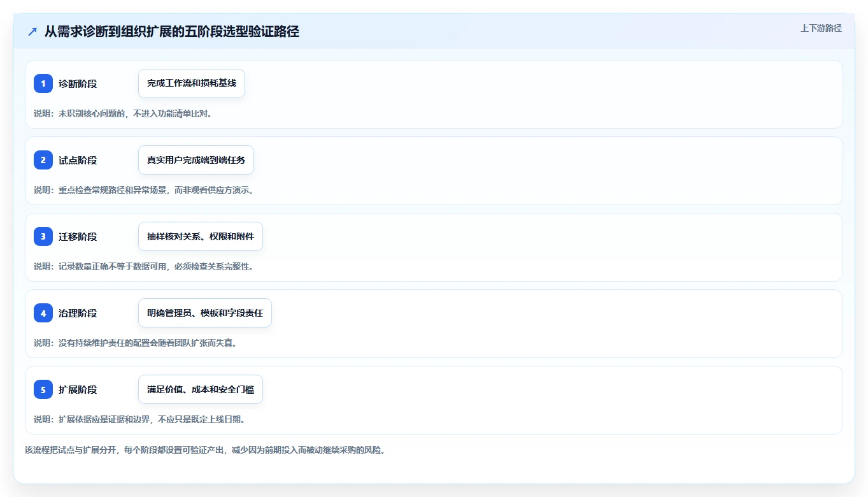Select the 真实用户完成端到端任务 chip

point(196,160)
